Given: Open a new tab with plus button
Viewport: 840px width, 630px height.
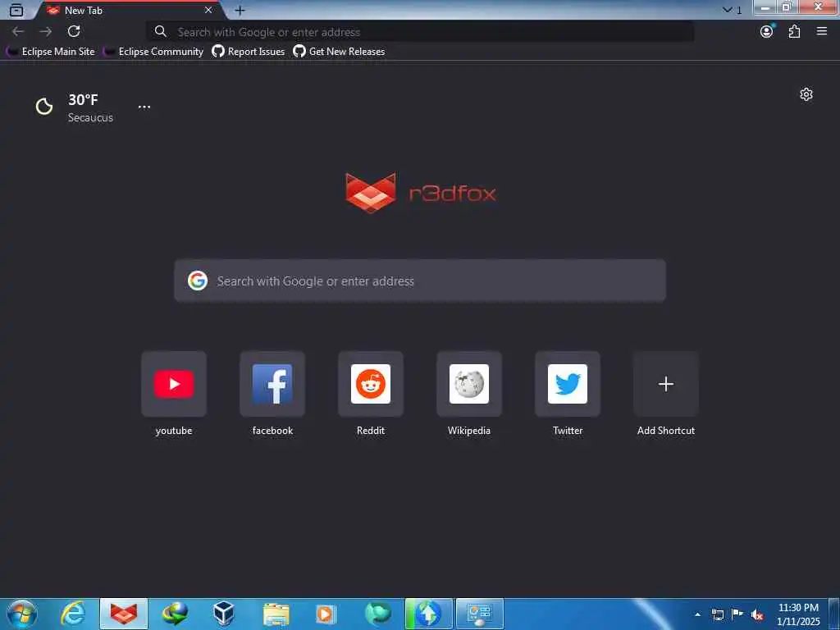Looking at the screenshot, I should pyautogui.click(x=240, y=10).
